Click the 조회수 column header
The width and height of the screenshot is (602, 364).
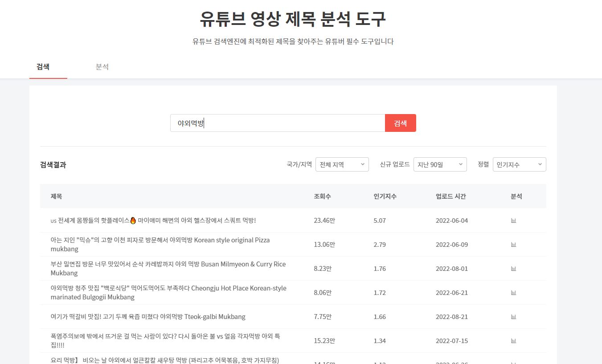pyautogui.click(x=322, y=196)
